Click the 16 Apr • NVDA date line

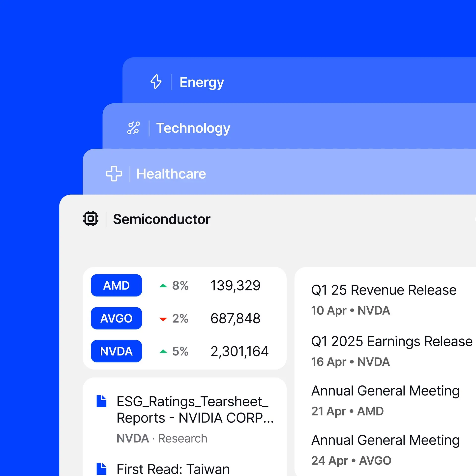351,362
